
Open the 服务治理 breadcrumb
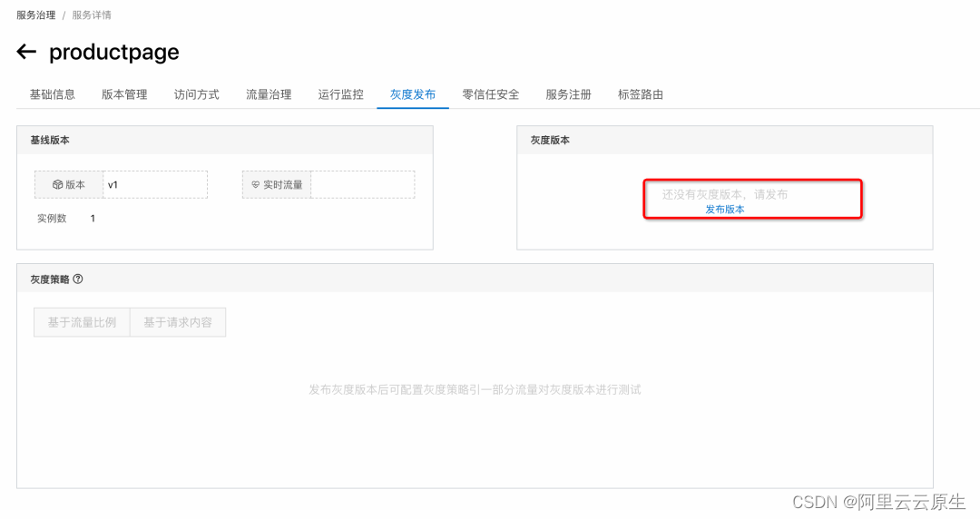(35, 15)
